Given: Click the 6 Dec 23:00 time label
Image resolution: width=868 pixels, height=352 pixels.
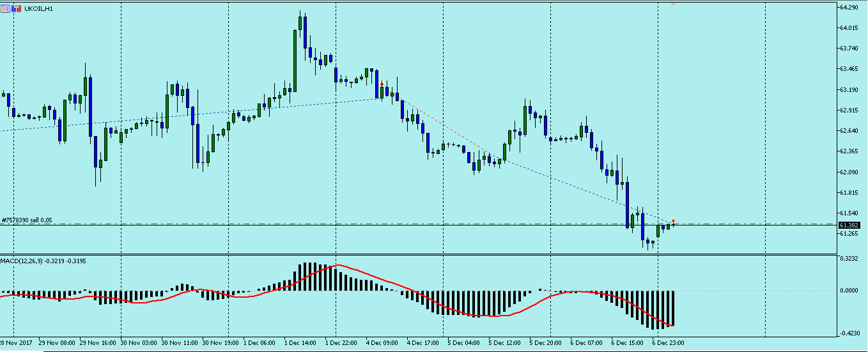Looking at the screenshot, I should [669, 343].
